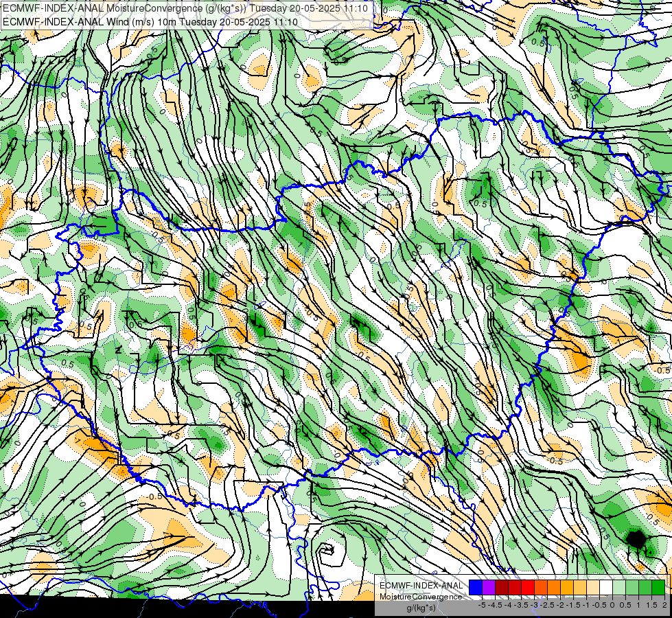672x618 pixels.
Task: Click 'ECMWF-INDEX-ANAL' label in the legend box
Action: [421, 586]
